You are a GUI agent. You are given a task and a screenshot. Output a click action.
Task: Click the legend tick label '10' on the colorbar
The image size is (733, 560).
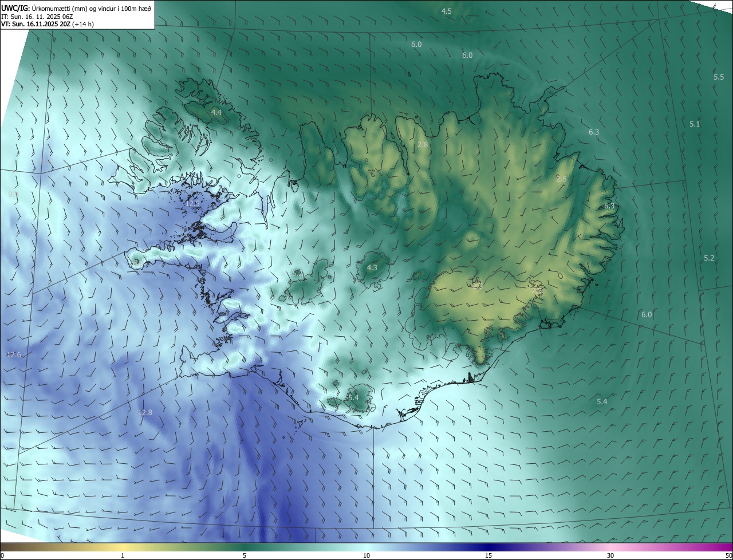366,555
